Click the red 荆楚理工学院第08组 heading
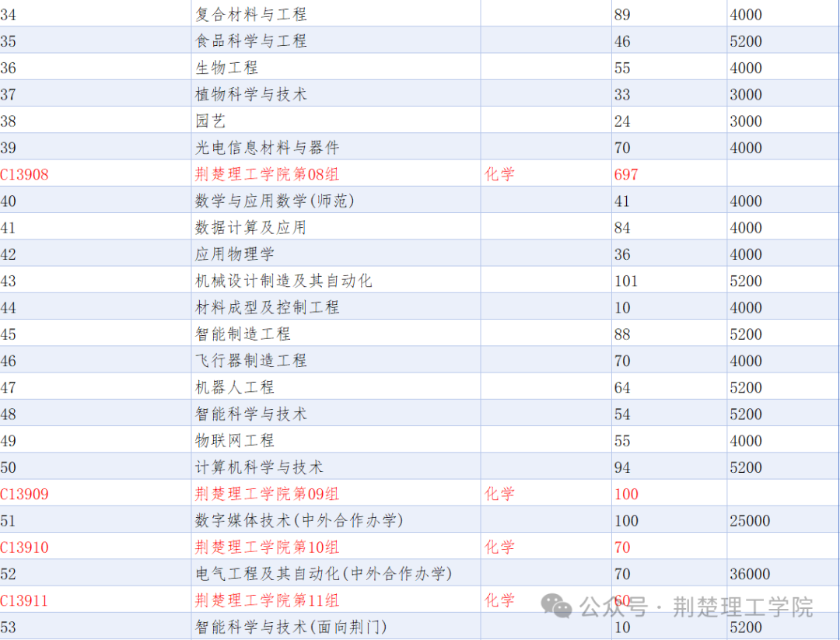 tap(267, 174)
